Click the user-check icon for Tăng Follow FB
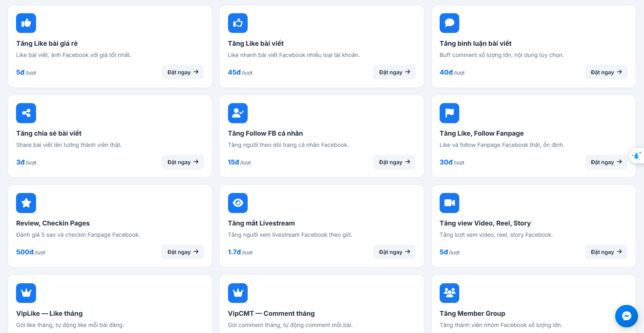 [238, 113]
